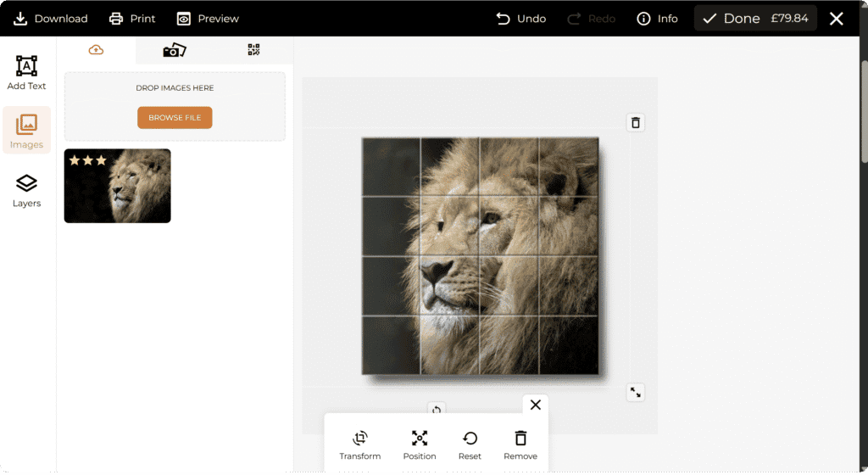Select the Images sidebar panel

[26, 131]
